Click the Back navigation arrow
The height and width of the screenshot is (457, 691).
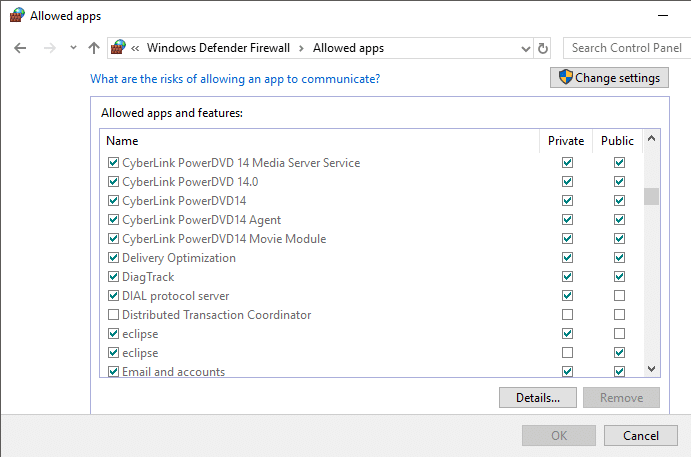click(20, 48)
